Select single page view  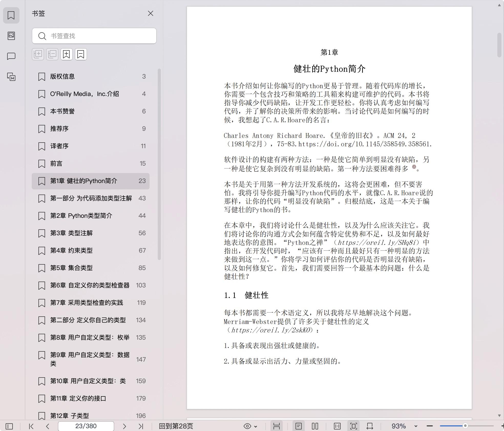[x=299, y=426]
